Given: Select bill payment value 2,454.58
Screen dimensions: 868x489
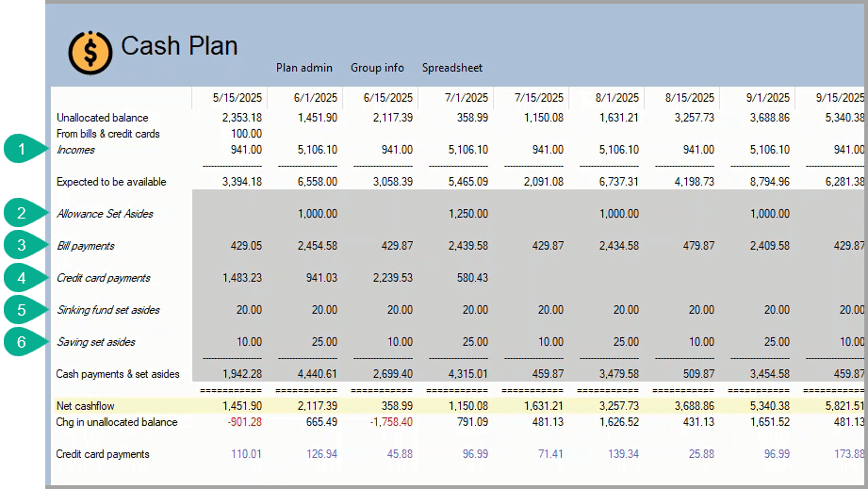Looking at the screenshot, I should point(318,246).
